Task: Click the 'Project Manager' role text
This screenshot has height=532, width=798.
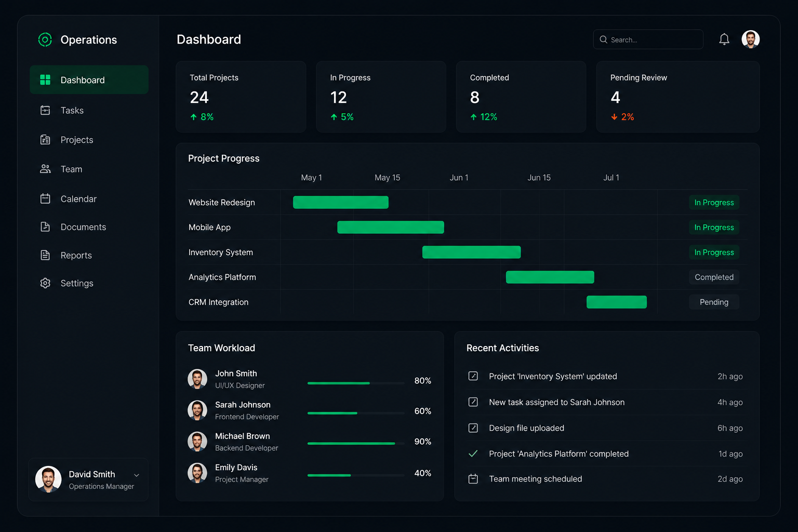Action: coord(242,480)
